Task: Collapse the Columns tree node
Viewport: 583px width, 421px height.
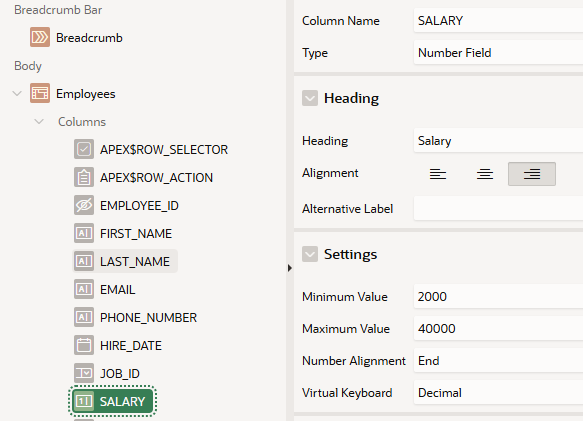Action: [39, 121]
